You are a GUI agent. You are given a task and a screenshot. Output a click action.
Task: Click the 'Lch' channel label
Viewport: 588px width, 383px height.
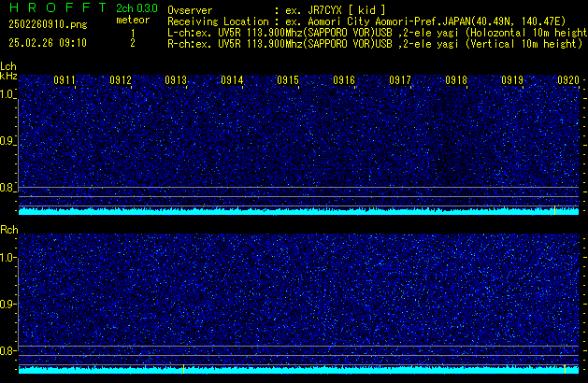[8, 66]
